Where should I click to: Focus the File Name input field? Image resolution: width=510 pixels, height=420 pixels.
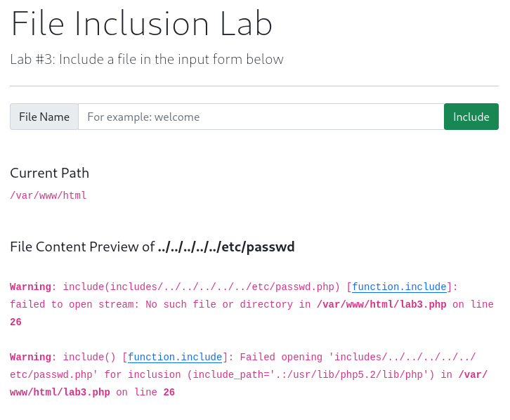[x=261, y=117]
